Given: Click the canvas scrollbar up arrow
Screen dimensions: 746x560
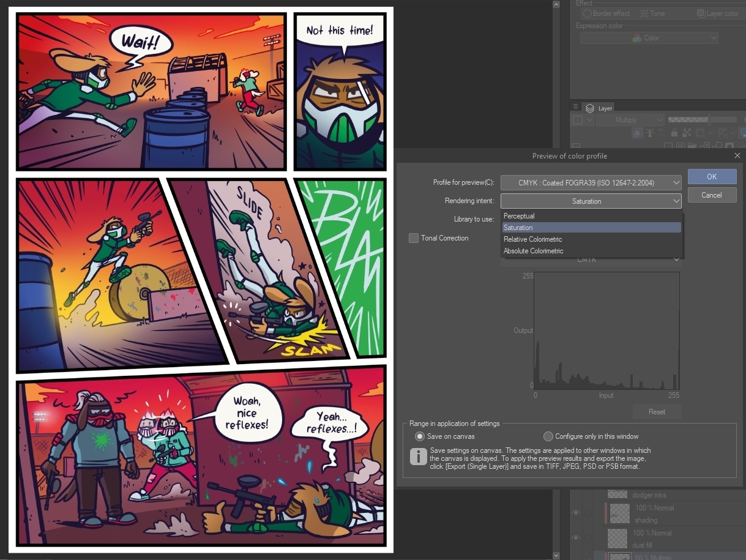Looking at the screenshot, I should coord(556,4).
